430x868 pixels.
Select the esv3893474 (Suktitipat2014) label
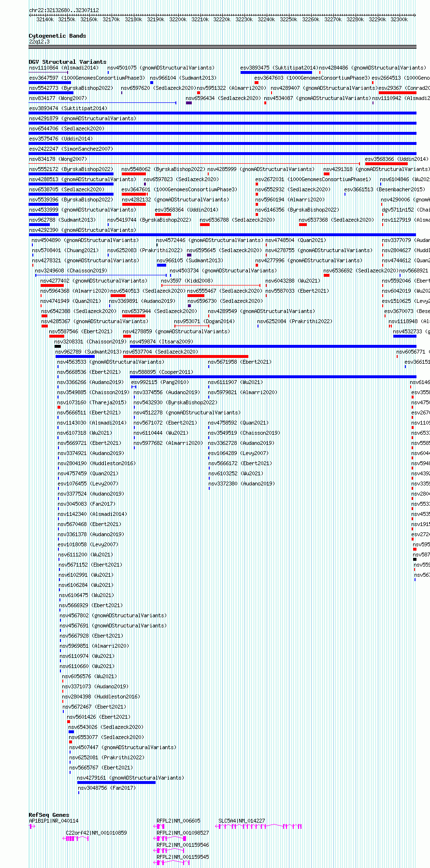click(68, 109)
